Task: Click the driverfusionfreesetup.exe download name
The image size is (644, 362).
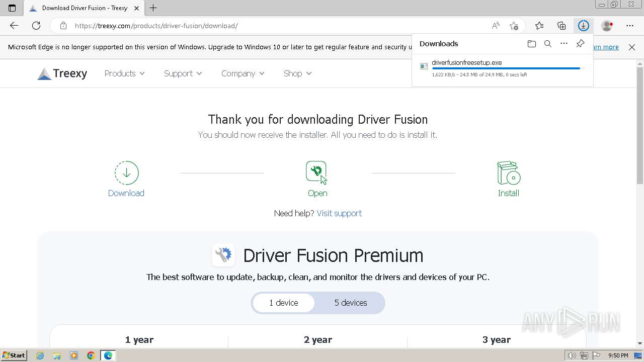Action: [x=467, y=63]
